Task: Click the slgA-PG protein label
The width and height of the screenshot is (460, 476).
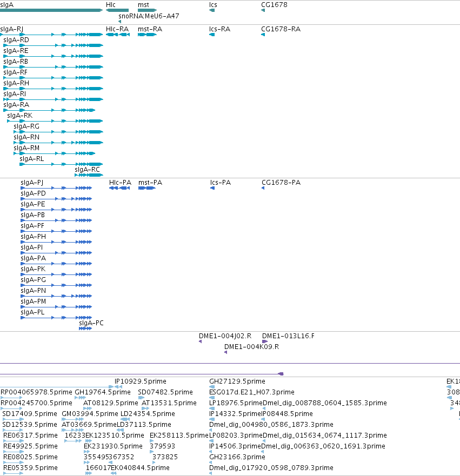Action: pyautogui.click(x=34, y=280)
